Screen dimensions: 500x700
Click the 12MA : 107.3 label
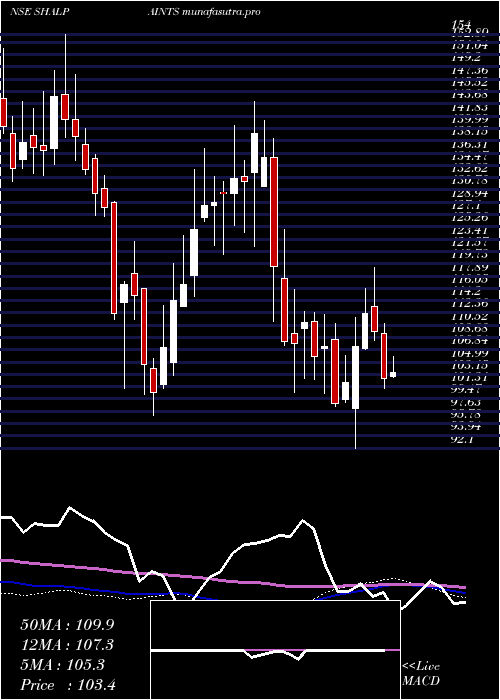click(67, 645)
